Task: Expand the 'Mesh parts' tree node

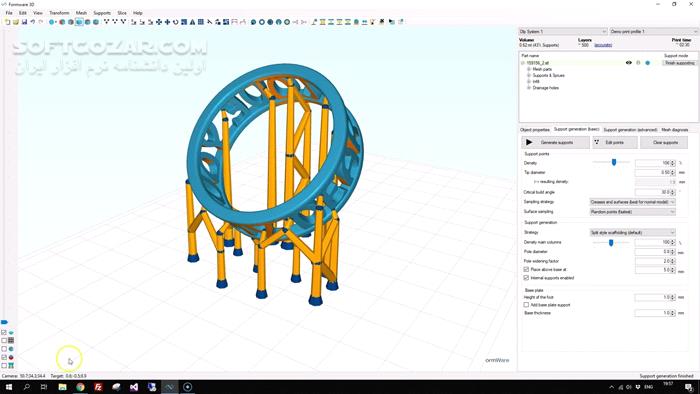Action: tap(529, 69)
